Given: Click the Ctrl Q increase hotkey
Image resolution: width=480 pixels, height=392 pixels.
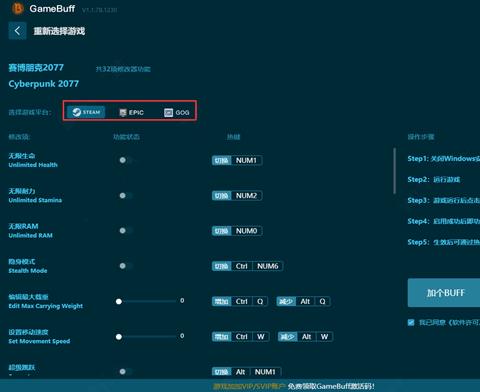Looking at the screenshot, I should [240, 301].
